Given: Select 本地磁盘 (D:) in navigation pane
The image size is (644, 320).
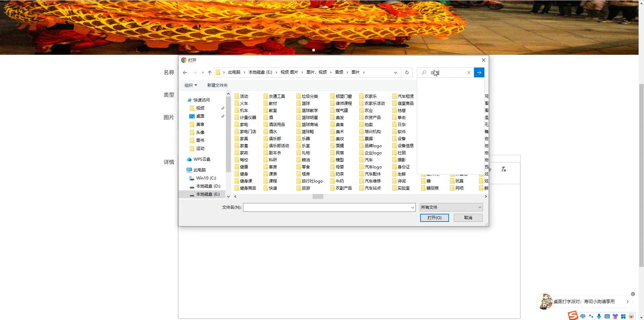Looking at the screenshot, I should 208,186.
